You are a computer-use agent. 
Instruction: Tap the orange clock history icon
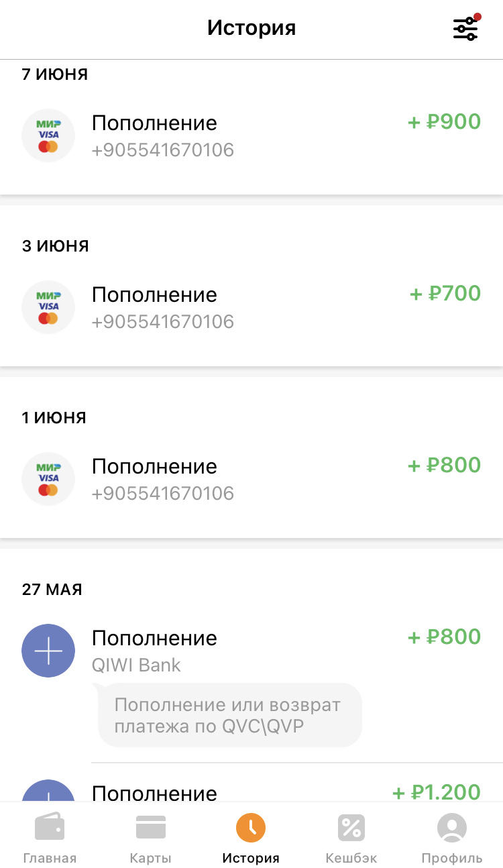251,828
